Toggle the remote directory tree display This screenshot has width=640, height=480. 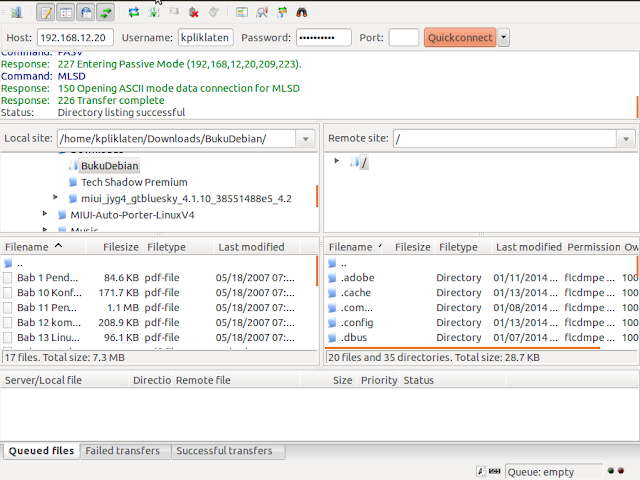pyautogui.click(x=86, y=12)
